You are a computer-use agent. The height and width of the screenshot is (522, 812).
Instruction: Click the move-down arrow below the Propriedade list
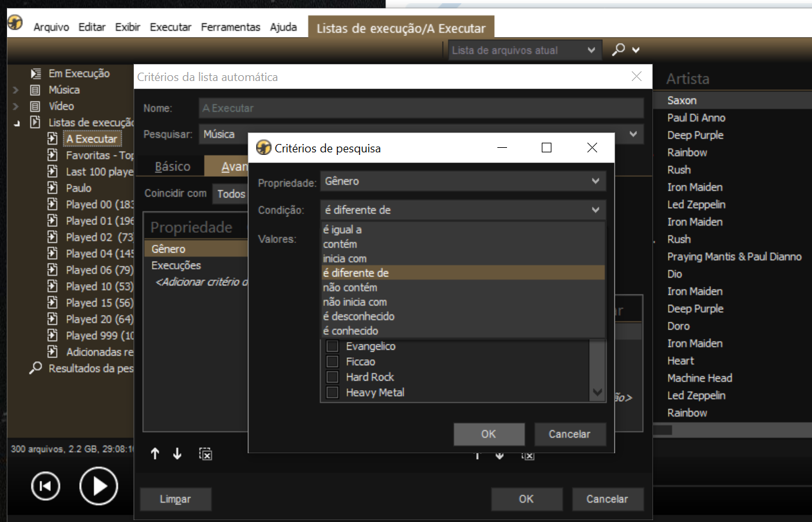point(178,454)
